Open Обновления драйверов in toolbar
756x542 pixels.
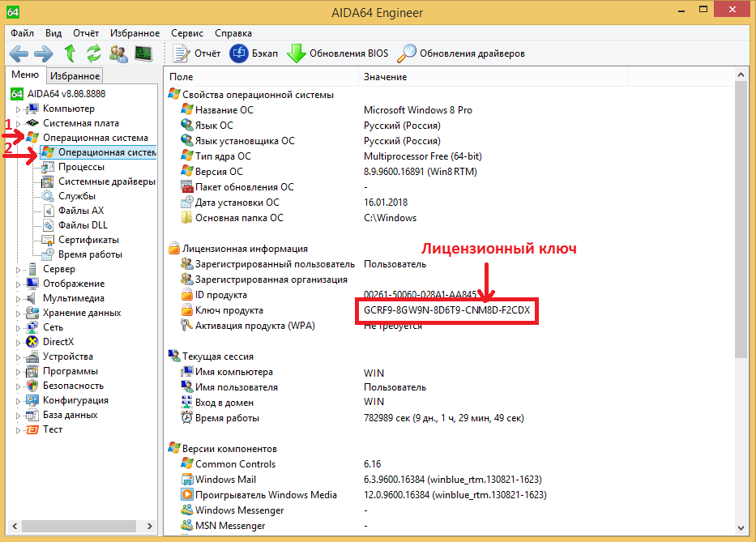461,53
